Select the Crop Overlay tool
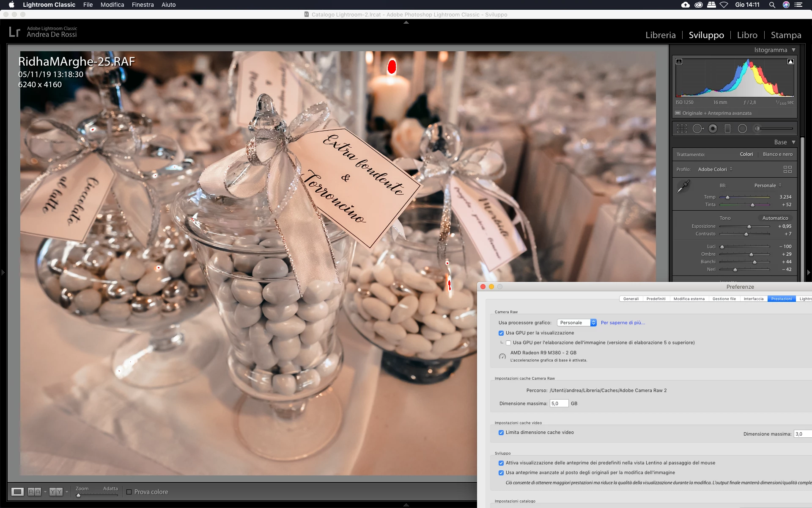 (x=682, y=129)
